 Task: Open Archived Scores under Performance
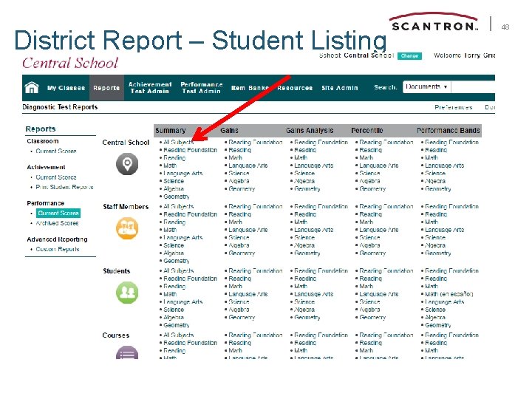57,223
